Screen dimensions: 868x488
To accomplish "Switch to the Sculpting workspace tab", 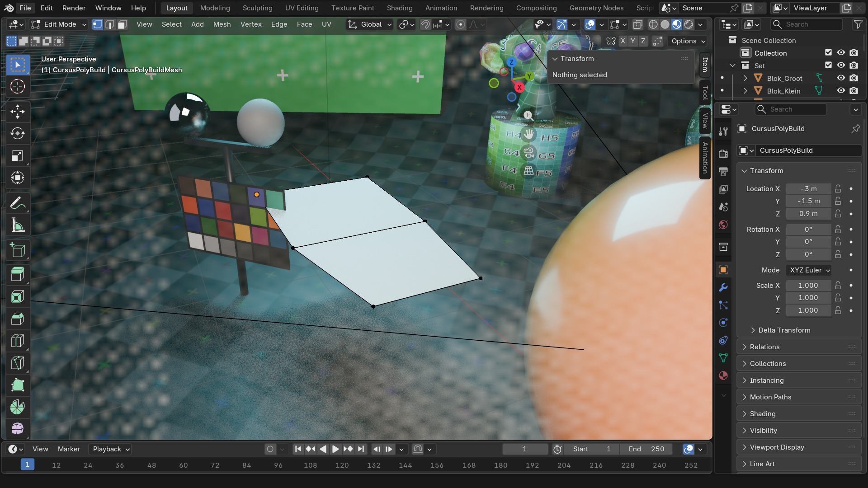I will tap(257, 8).
